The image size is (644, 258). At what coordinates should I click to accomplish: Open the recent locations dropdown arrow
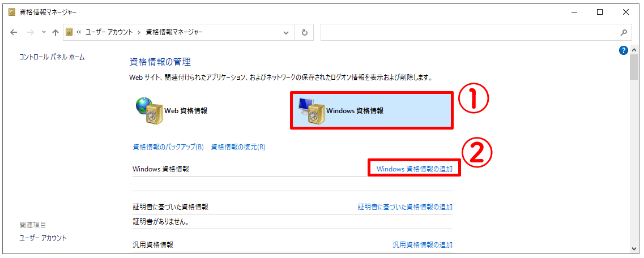click(44, 33)
